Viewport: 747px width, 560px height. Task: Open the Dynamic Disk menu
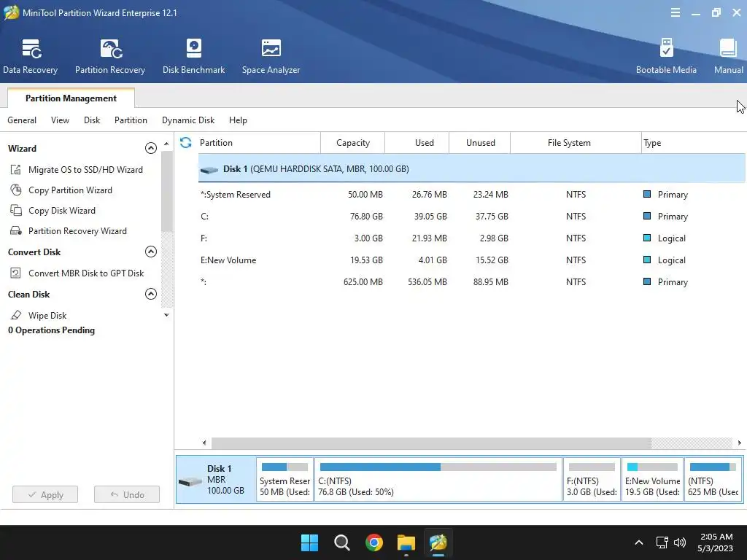188,120
